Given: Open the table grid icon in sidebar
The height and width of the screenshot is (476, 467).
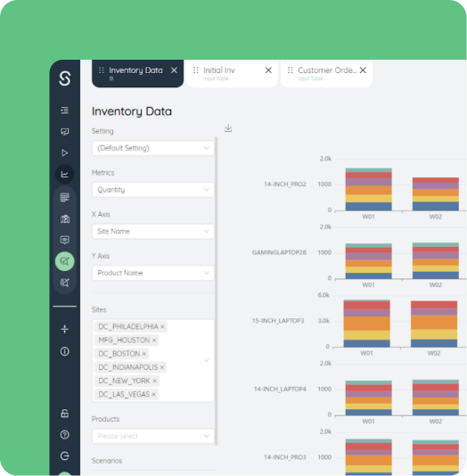Looking at the screenshot, I should (65, 198).
